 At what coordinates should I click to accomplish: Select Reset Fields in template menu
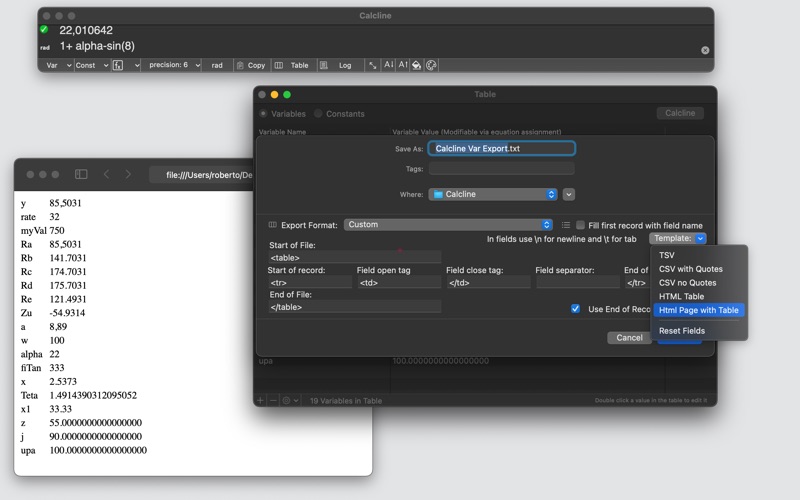pyautogui.click(x=682, y=331)
